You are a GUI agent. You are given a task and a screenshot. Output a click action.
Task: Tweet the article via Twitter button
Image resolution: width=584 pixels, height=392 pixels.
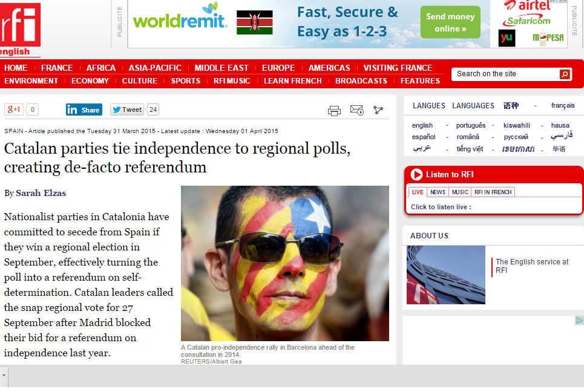(127, 109)
